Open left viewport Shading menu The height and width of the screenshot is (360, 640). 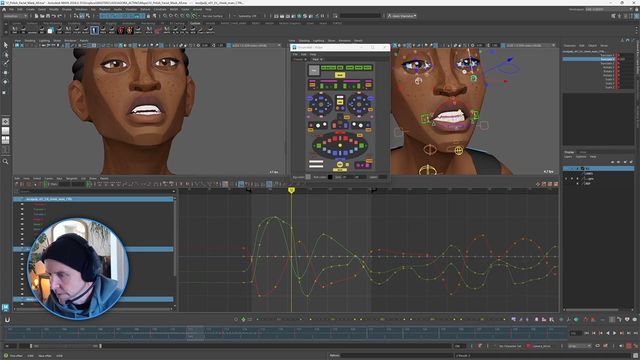(30, 41)
